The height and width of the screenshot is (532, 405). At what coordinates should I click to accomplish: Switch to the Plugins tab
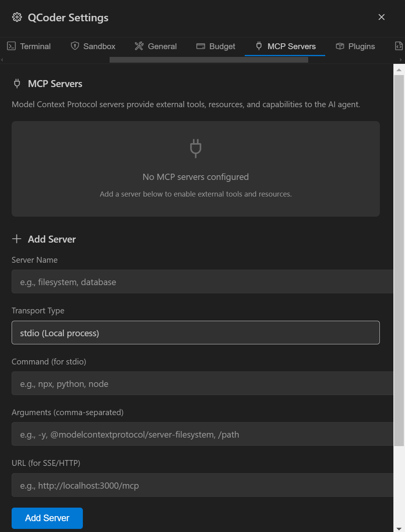coord(355,46)
